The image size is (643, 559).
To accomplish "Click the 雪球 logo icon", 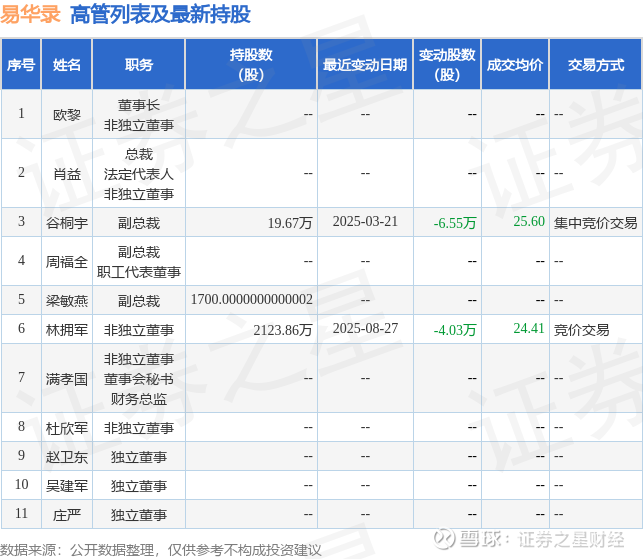I will (445, 539).
